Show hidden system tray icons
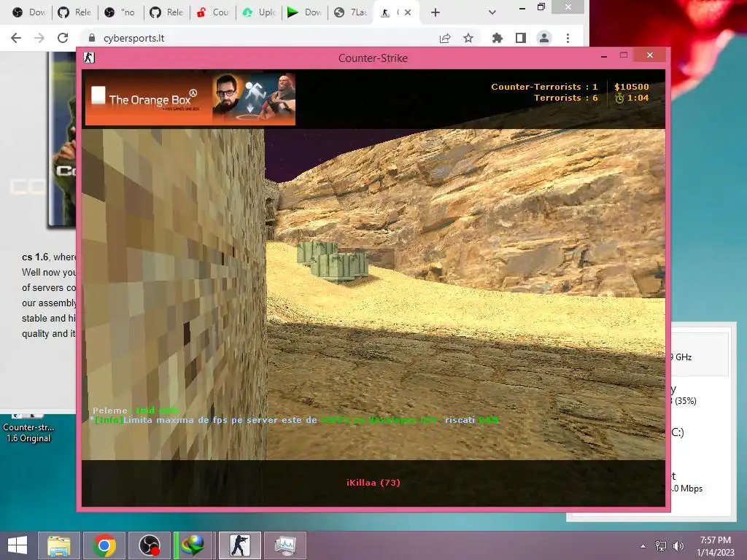747x560 pixels. click(643, 546)
